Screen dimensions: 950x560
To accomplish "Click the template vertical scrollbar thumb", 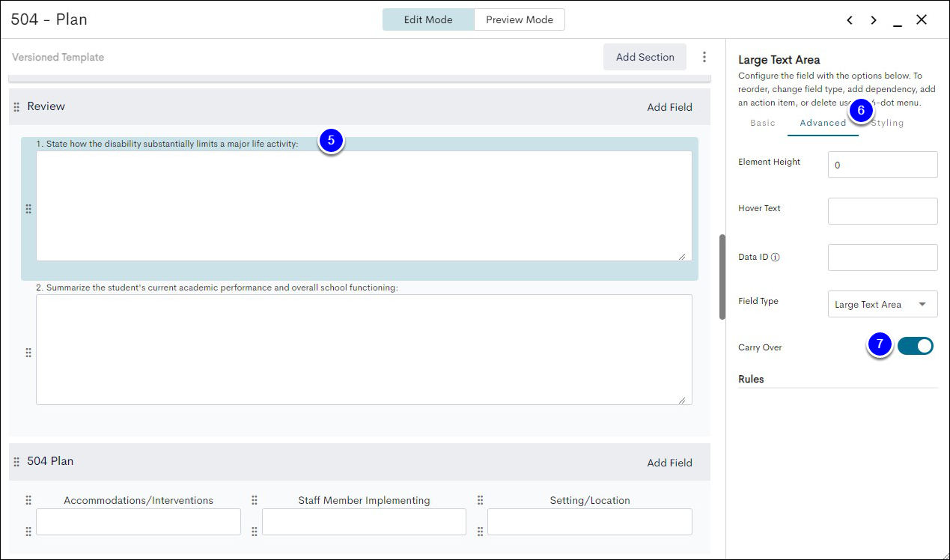I will pyautogui.click(x=722, y=277).
